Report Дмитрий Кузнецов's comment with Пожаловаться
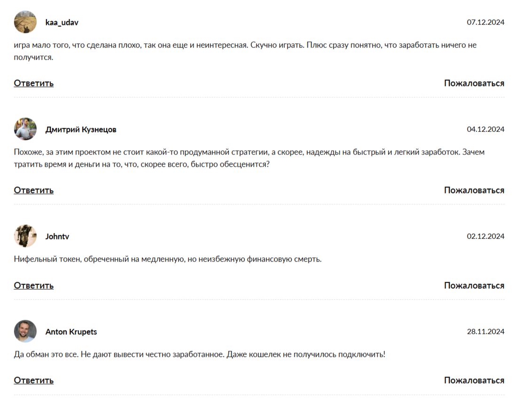Screen dimensions: 532x399 point(474,190)
